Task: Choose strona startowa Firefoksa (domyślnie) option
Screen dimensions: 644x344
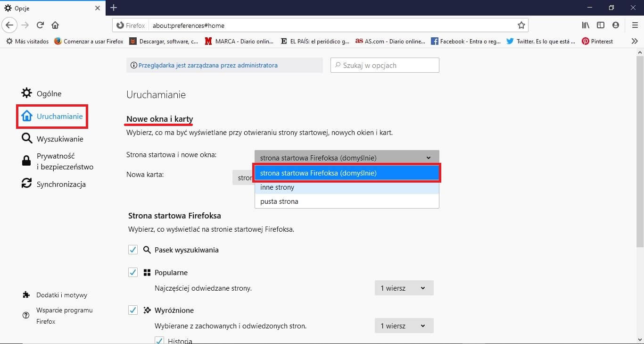Action: tap(347, 173)
